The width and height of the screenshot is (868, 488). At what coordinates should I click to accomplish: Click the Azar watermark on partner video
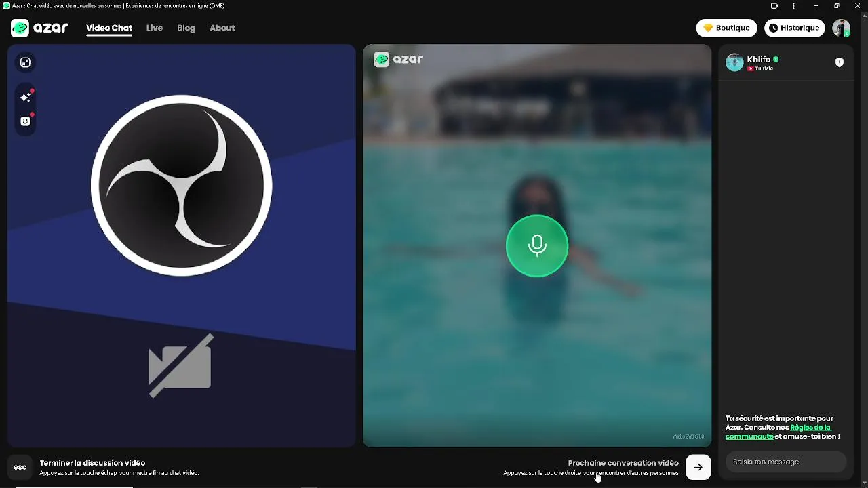coord(399,60)
